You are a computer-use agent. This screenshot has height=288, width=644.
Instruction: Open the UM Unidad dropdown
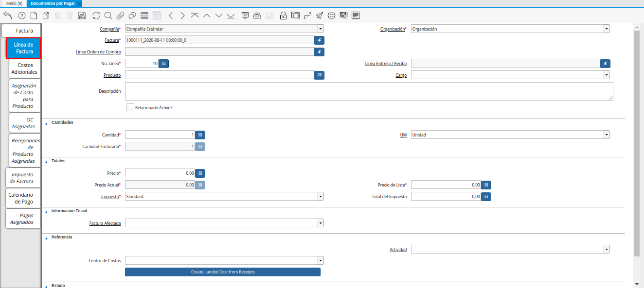pos(607,135)
